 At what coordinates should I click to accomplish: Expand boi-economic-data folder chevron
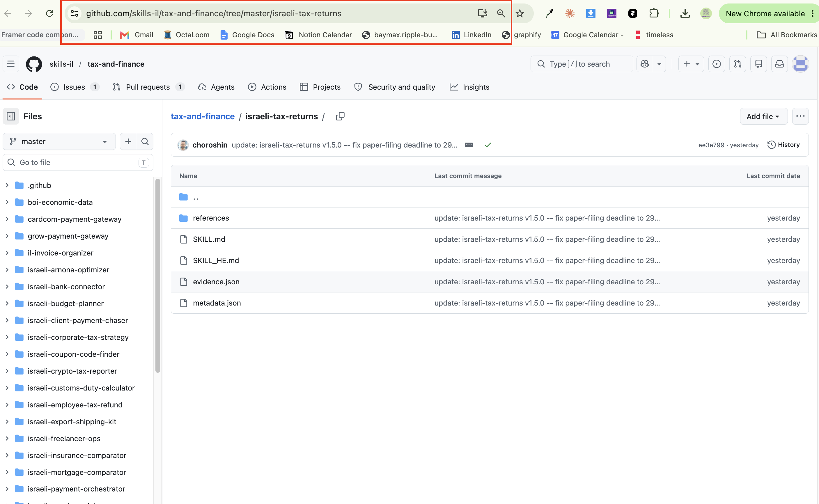point(7,202)
